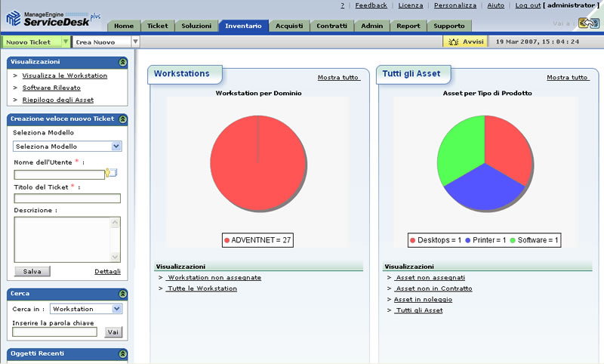Click the quick jump icon at top right
This screenshot has width=604, height=364.
click(x=588, y=23)
